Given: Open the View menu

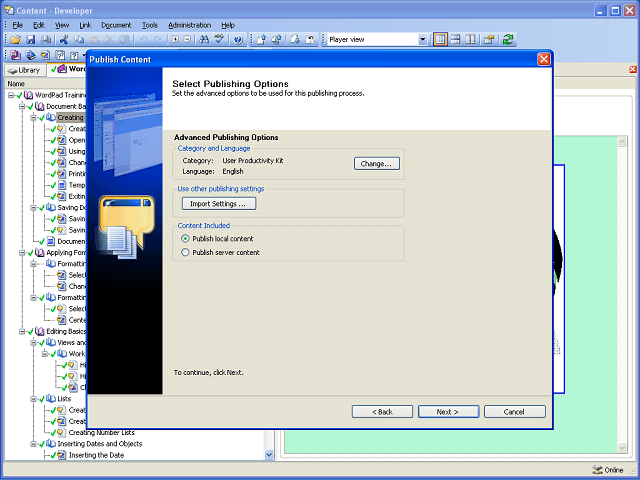Looking at the screenshot, I should 62,25.
